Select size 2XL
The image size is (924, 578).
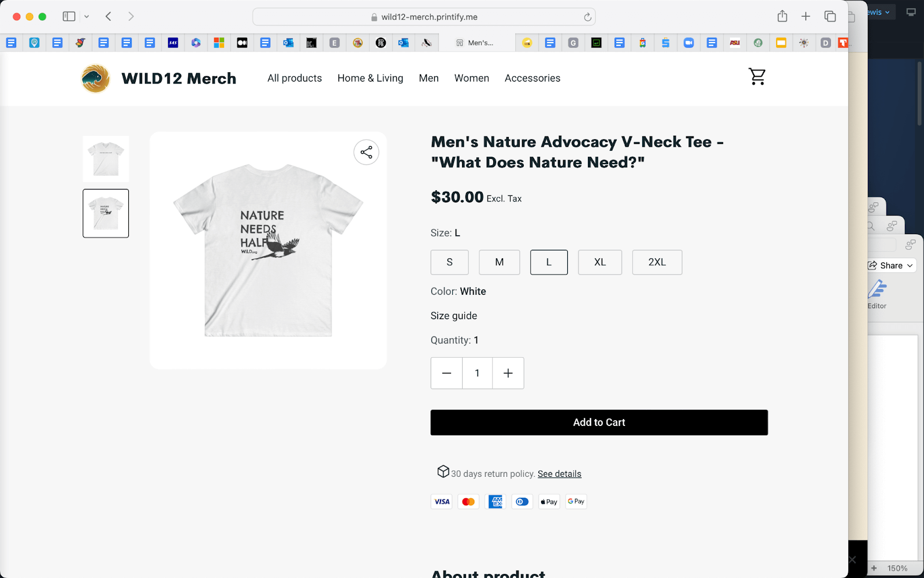pyautogui.click(x=657, y=262)
